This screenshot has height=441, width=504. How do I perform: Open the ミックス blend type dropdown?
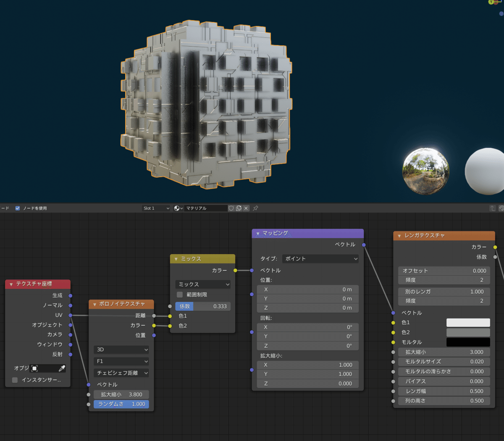click(203, 284)
